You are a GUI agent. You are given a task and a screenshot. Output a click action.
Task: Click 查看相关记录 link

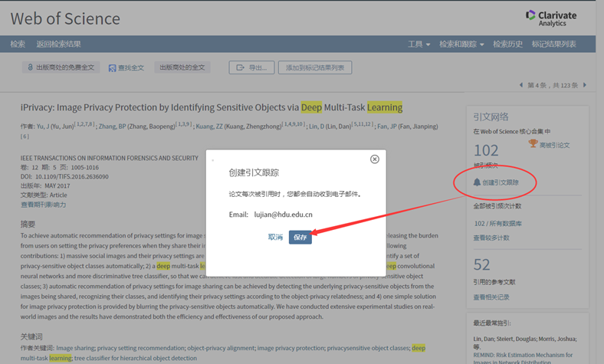click(x=491, y=297)
